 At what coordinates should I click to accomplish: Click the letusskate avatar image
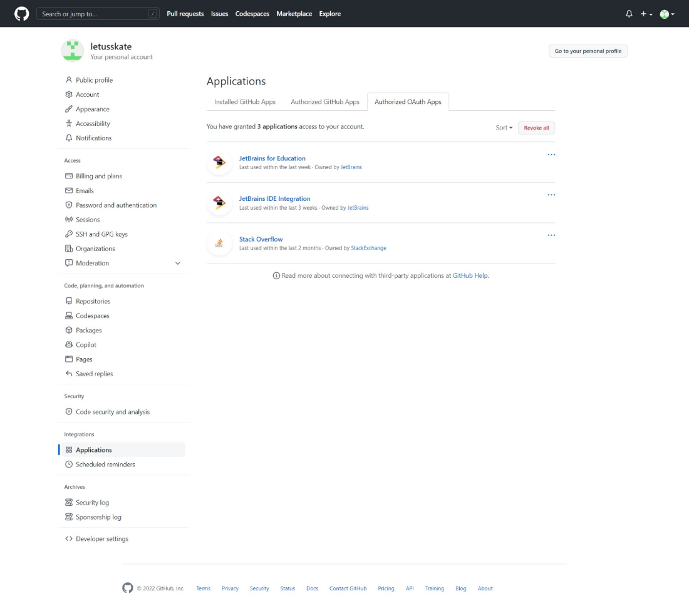point(73,51)
